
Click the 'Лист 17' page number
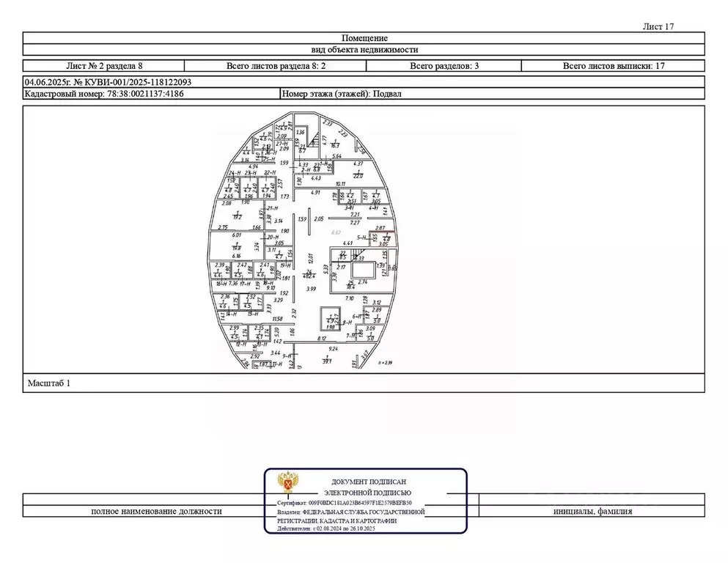tap(658, 26)
